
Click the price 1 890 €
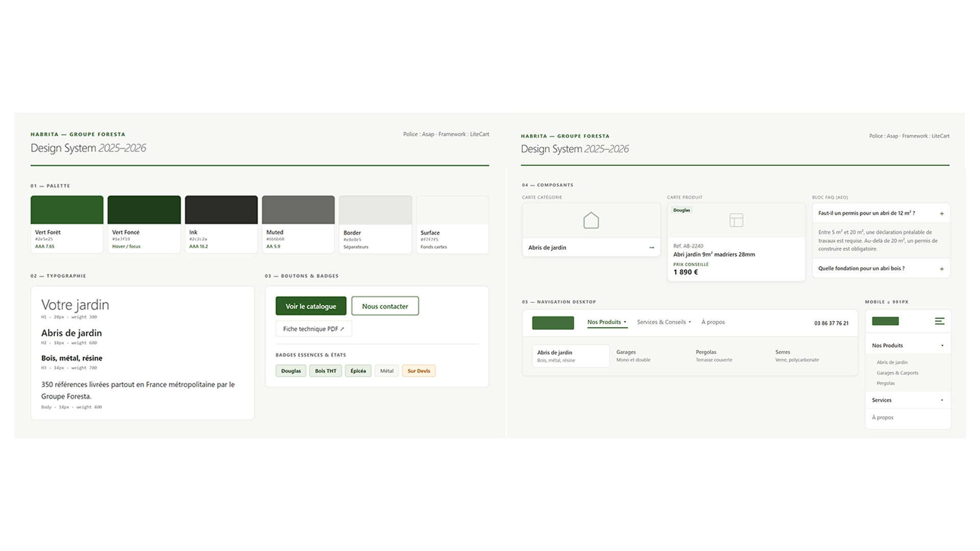pyautogui.click(x=685, y=272)
